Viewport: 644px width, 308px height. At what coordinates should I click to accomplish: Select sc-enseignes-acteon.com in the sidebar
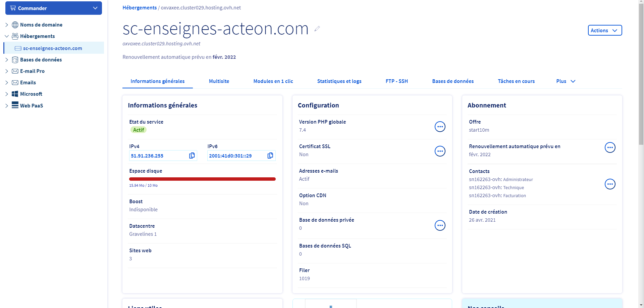pyautogui.click(x=52, y=48)
